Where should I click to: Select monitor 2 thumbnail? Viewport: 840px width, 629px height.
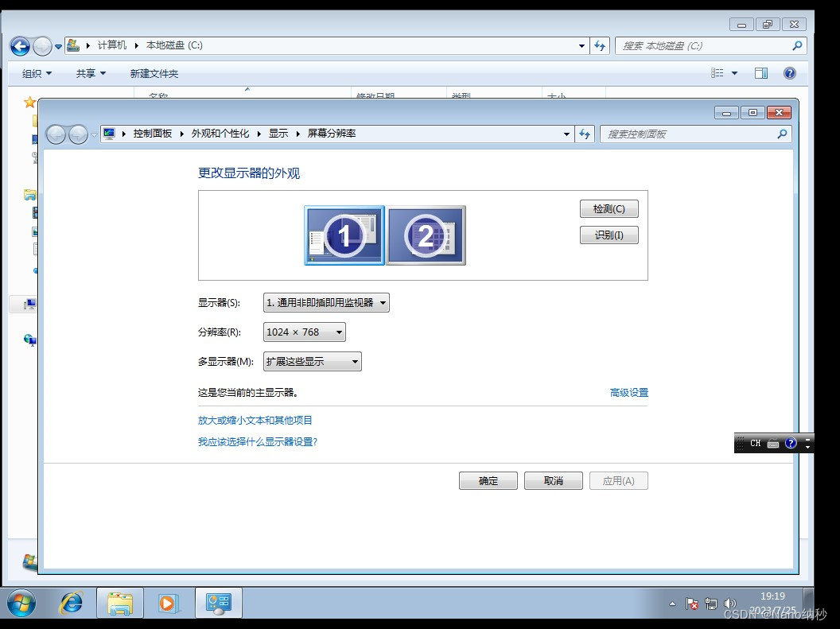(426, 235)
